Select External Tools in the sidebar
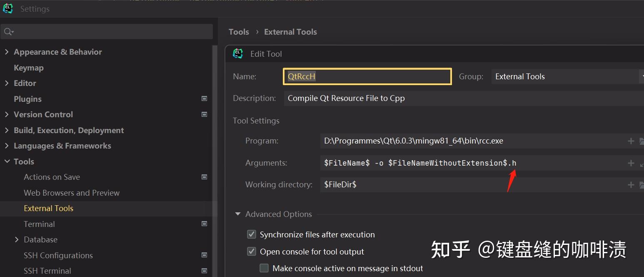The height and width of the screenshot is (277, 644). 49,208
